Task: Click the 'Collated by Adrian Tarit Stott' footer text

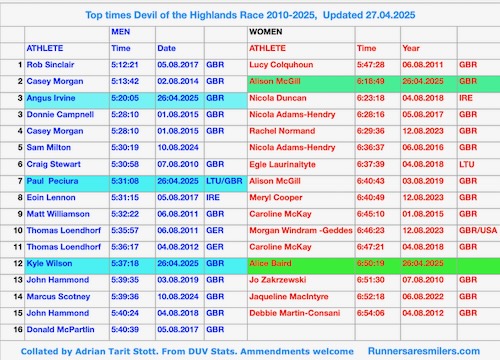Action: [90, 351]
